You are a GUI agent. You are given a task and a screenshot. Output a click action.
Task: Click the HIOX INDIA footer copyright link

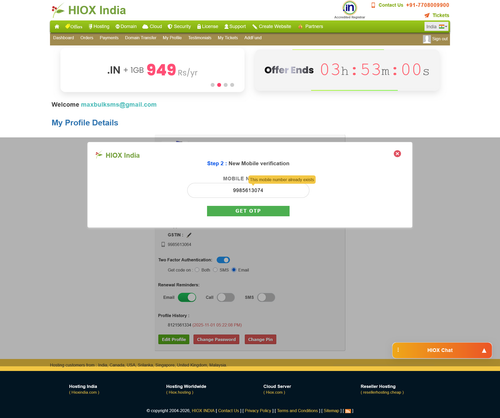[x=203, y=411]
